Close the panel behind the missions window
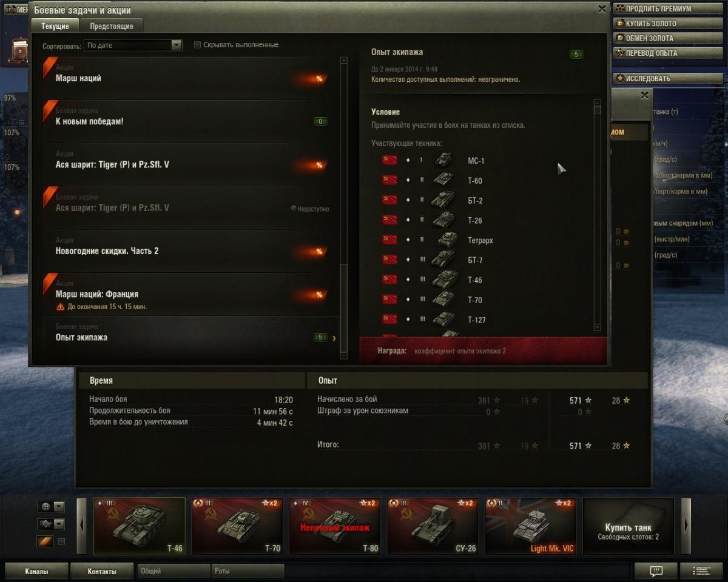Image resolution: width=728 pixels, height=582 pixels. (644, 95)
